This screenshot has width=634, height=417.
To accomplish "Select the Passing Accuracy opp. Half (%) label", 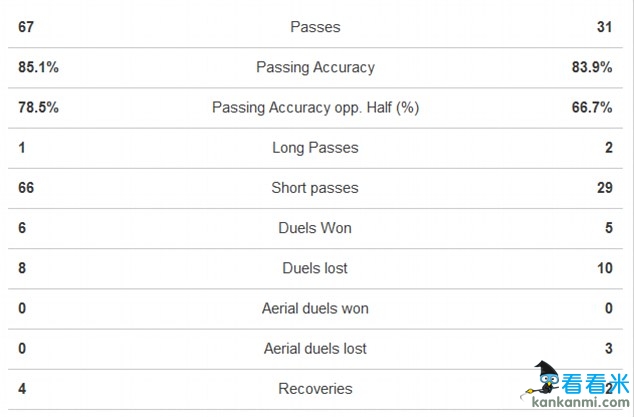I will pyautogui.click(x=315, y=107).
